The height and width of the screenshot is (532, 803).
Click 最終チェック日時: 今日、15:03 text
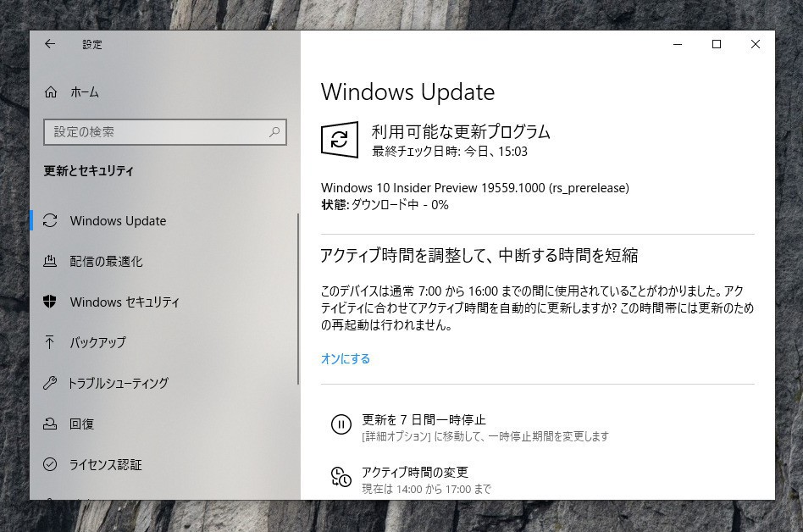click(450, 152)
